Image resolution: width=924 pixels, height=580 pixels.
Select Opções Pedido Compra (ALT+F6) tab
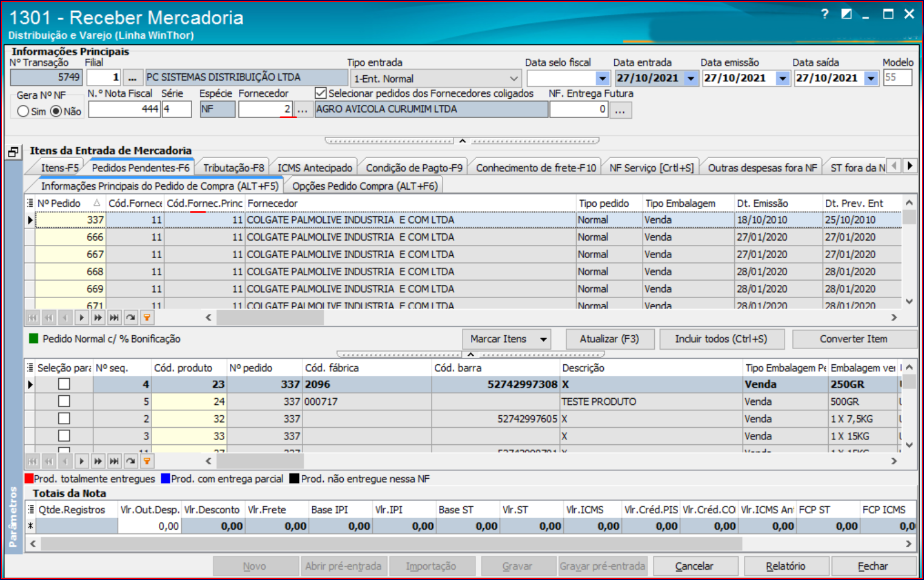click(x=365, y=186)
